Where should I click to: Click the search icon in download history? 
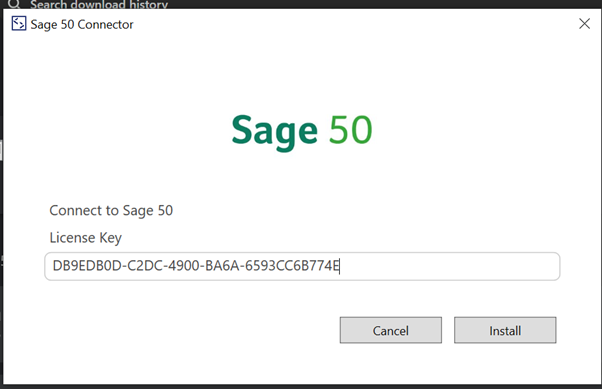tap(14, 4)
